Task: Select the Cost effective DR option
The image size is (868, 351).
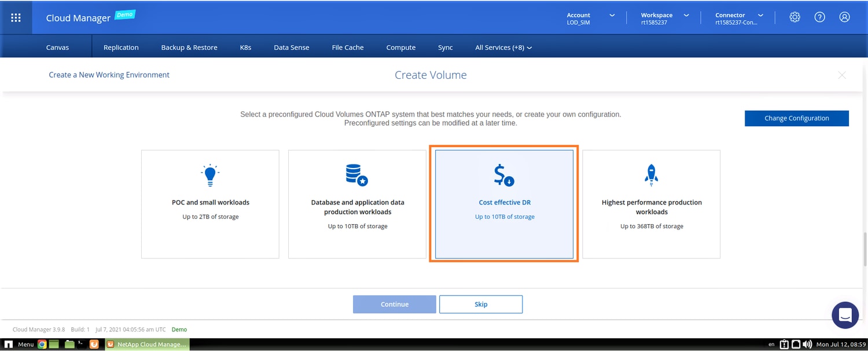Action: pos(504,204)
